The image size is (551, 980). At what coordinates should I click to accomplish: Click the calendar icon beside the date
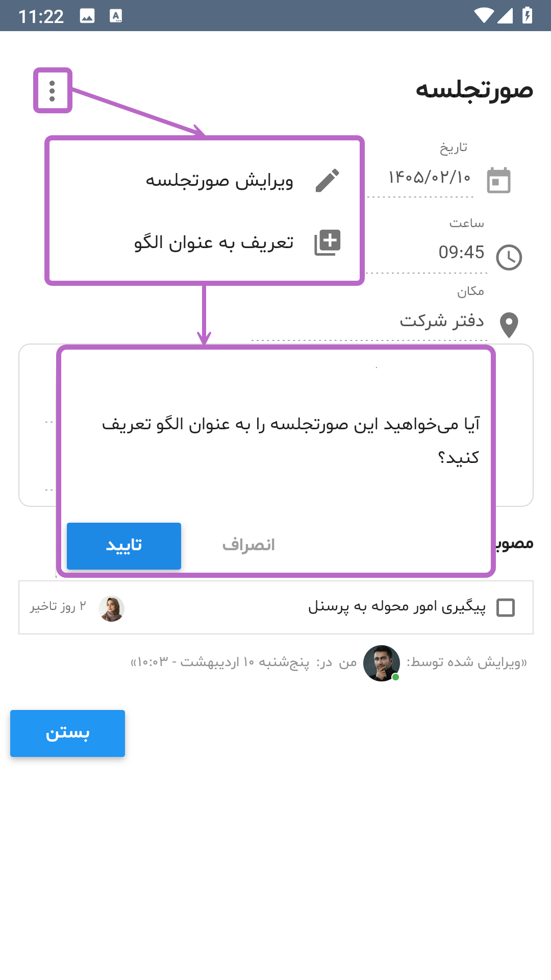pyautogui.click(x=498, y=180)
